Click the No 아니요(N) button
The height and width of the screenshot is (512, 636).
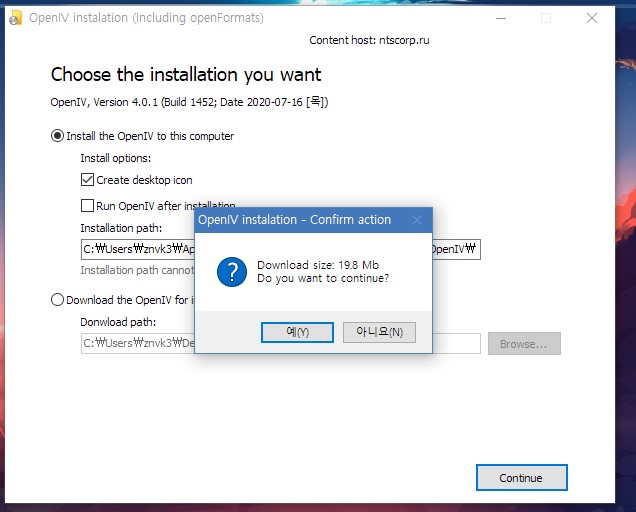click(x=379, y=332)
